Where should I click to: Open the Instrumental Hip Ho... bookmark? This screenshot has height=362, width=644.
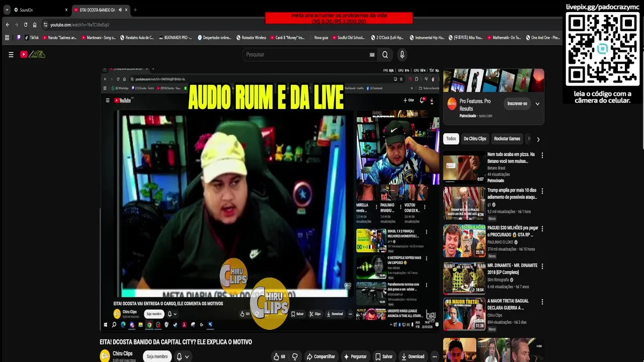point(427,37)
